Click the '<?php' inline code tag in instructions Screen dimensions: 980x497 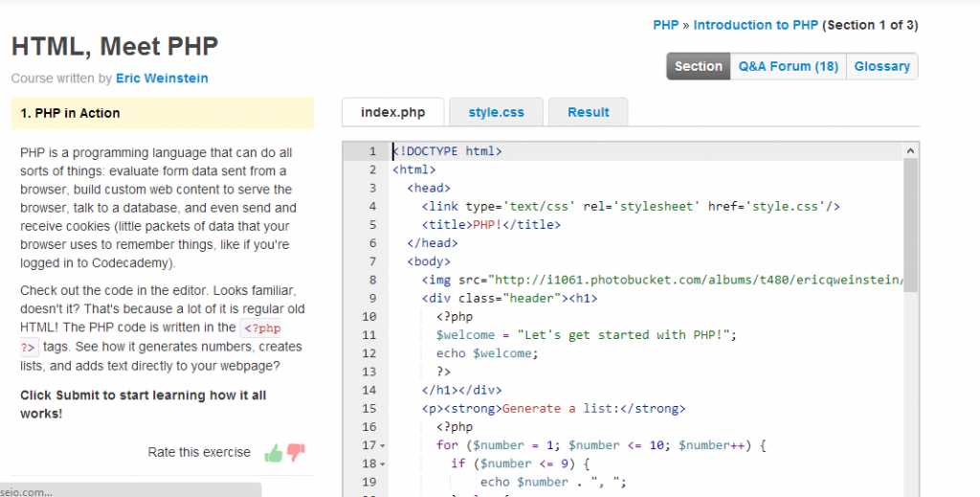[262, 328]
